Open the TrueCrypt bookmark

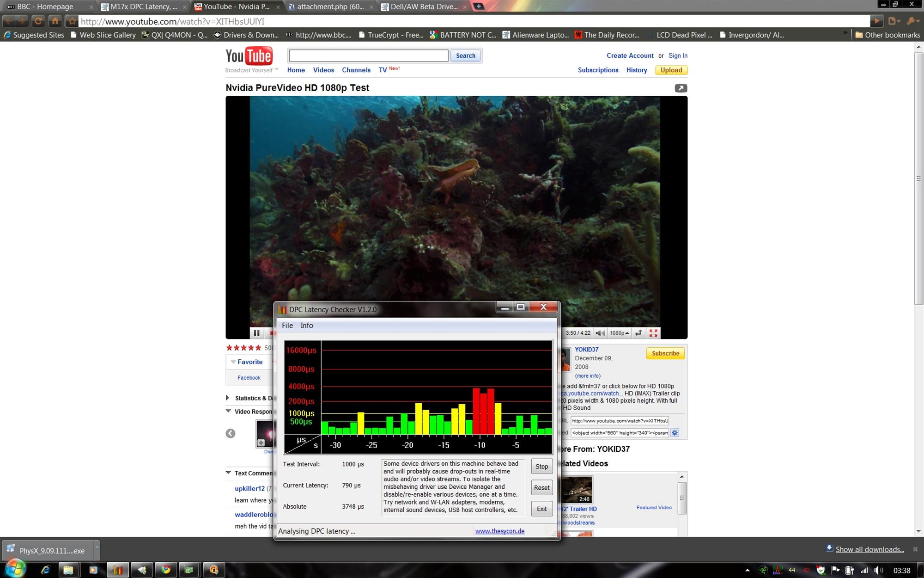pyautogui.click(x=391, y=35)
